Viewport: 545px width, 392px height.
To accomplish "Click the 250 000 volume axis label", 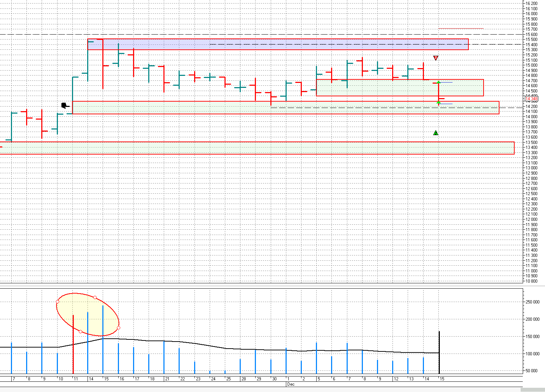I will pos(533,302).
